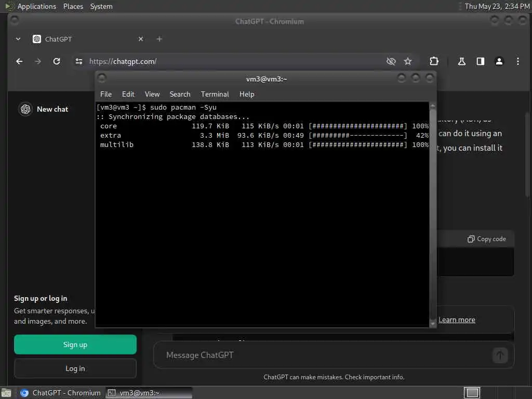Screen dimensions: 532x399
Task: Click the workspace switcher in bottom panel
Action: tap(472, 393)
